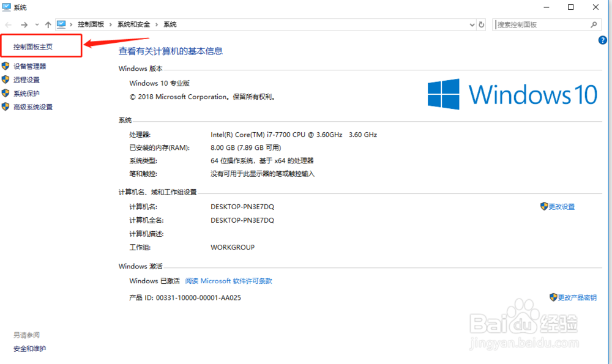Click computer name DESKTOP-PN3E7DQ value
This screenshot has width=612, height=364.
242,207
